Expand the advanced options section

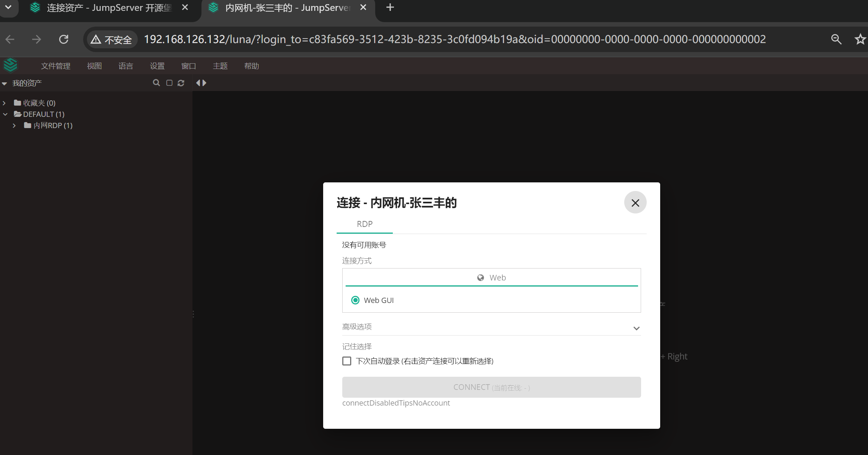tap(636, 328)
